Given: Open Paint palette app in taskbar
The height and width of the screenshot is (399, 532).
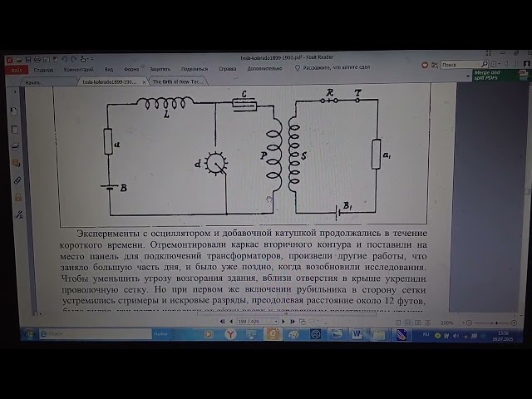Looking at the screenshot, I should pyautogui.click(x=293, y=334).
